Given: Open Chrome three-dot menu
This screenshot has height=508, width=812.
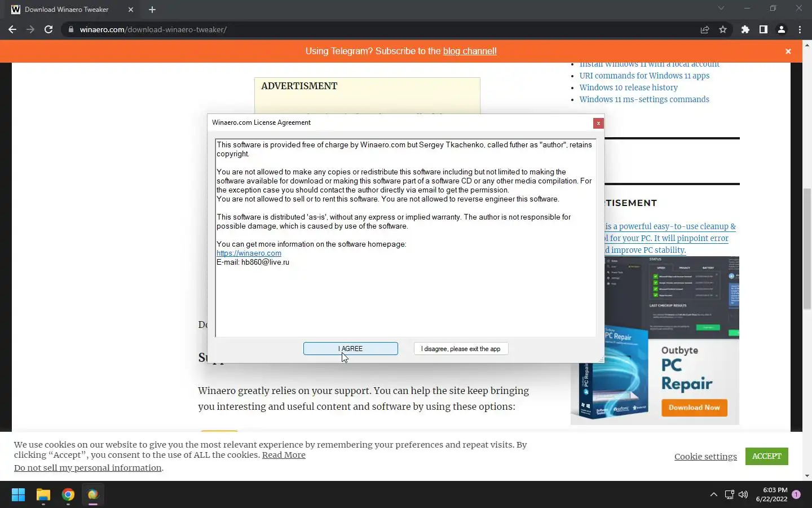Looking at the screenshot, I should [800, 29].
